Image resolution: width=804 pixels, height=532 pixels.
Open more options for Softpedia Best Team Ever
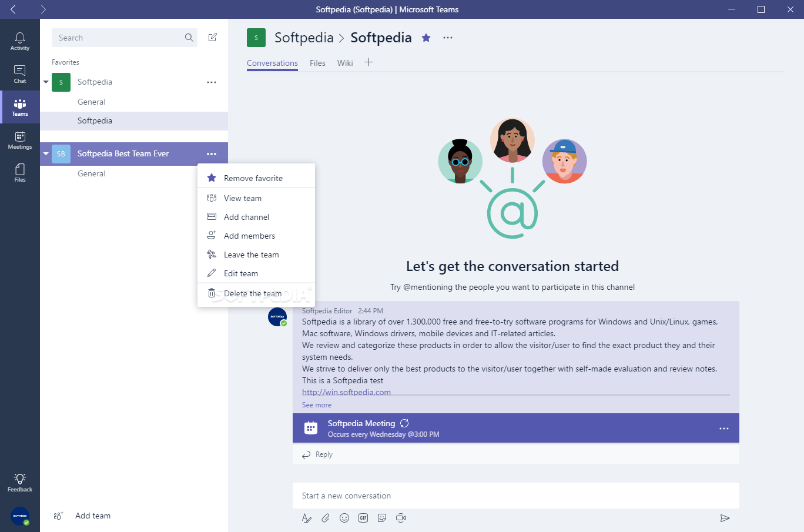pos(212,154)
